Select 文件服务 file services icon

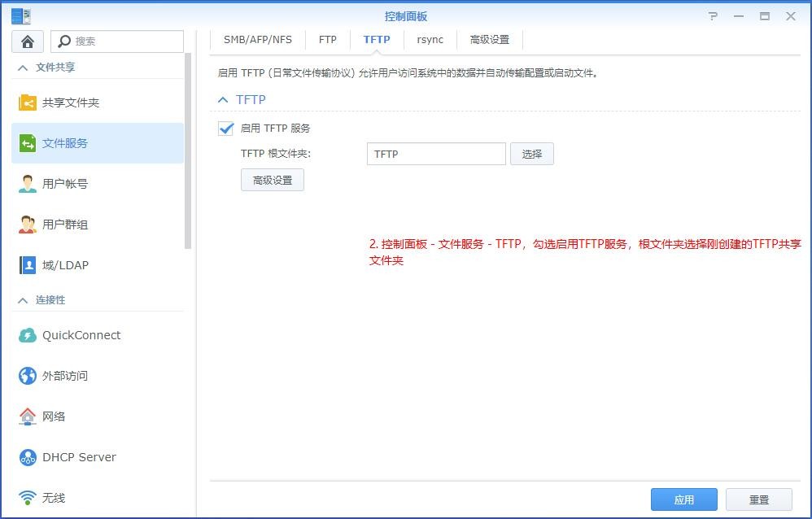28,143
